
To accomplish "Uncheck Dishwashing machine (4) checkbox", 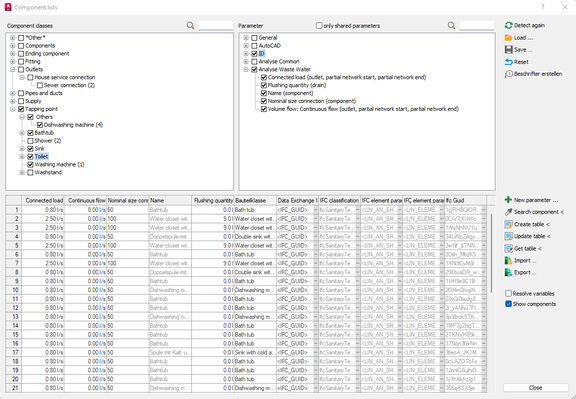I will [40, 125].
